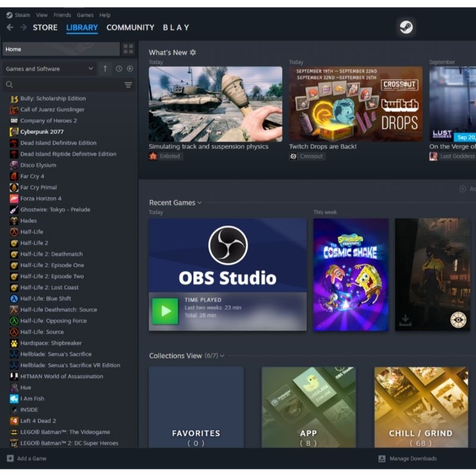Play OBS Studio with green button

click(165, 311)
